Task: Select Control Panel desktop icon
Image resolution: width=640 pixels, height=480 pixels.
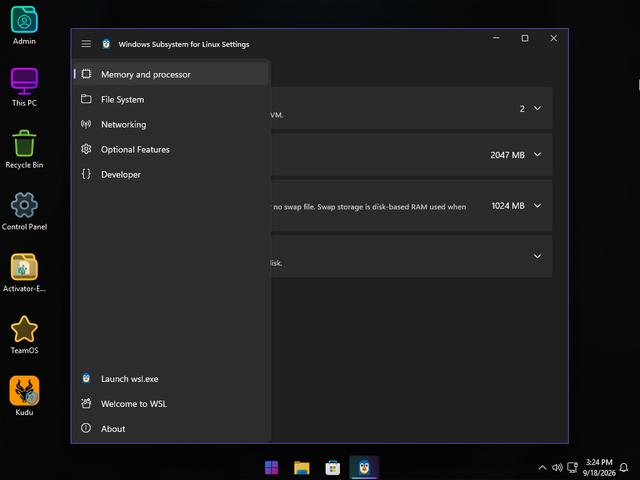Action: point(24,211)
